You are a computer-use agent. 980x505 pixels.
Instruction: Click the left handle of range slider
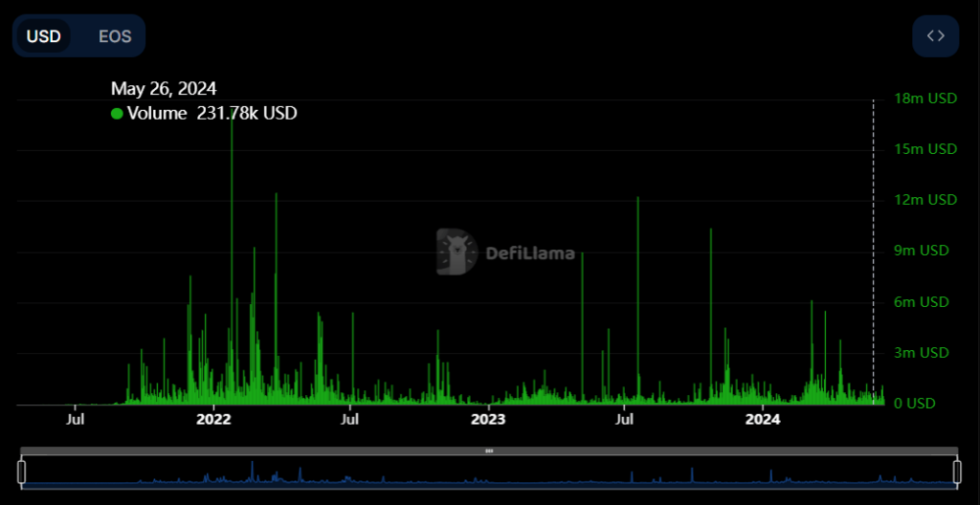click(x=22, y=472)
